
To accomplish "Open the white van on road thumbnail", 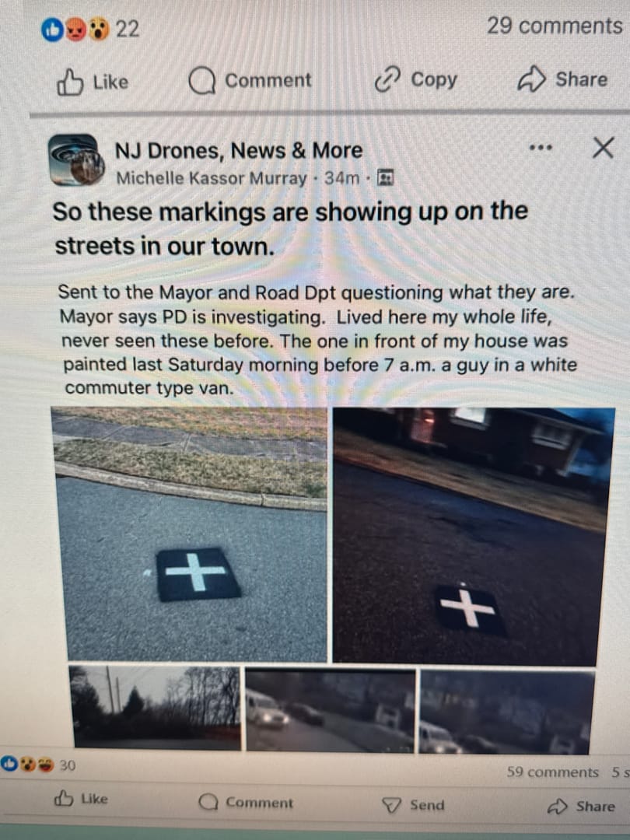I will pyautogui.click(x=331, y=710).
